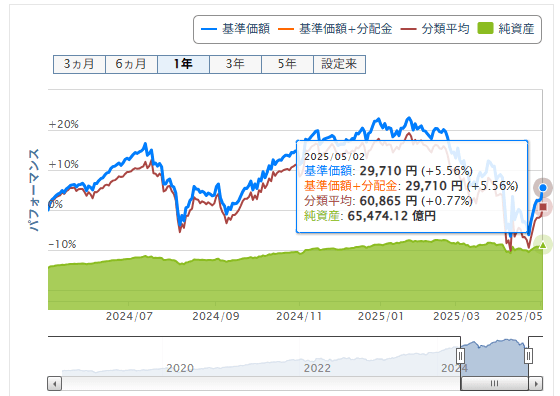The height and width of the screenshot is (396, 560).
Task: Click the パフォーマンス axis title
Action: click(x=33, y=190)
